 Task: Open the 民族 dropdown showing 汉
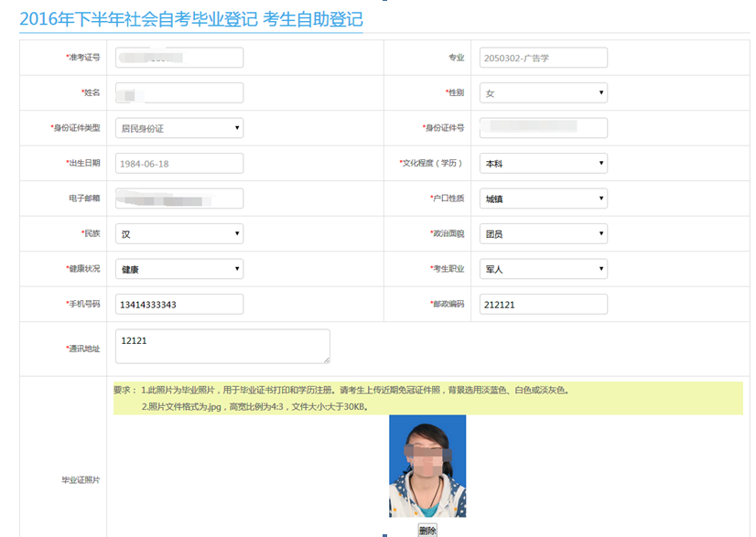coord(179,234)
